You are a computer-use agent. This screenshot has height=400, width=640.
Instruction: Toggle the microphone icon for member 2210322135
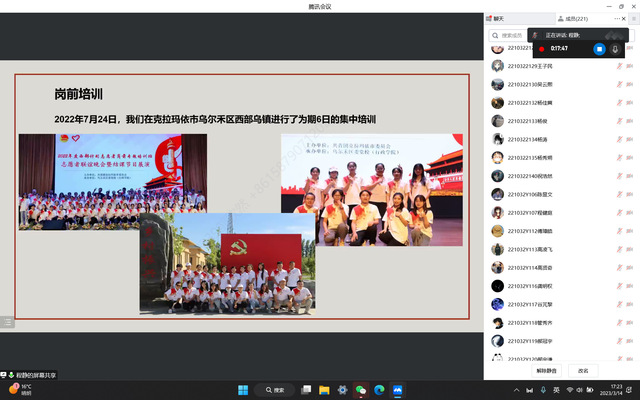point(619,158)
